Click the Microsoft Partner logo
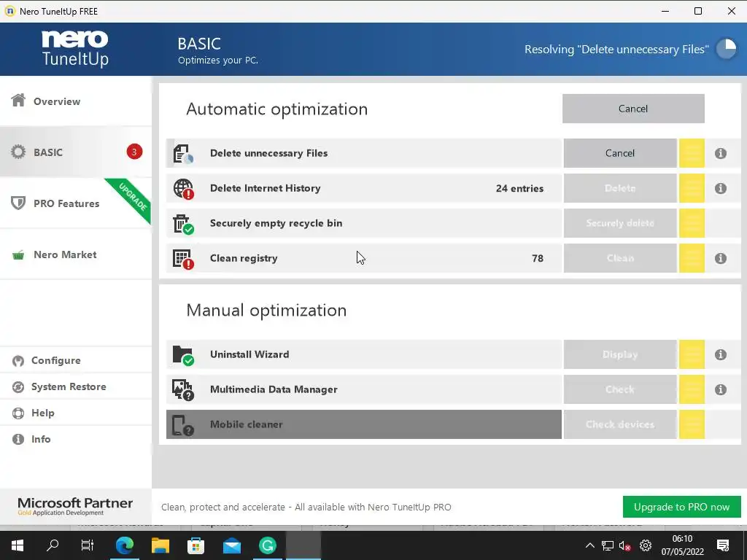Screen dimensions: 747x560 [x=75, y=507]
